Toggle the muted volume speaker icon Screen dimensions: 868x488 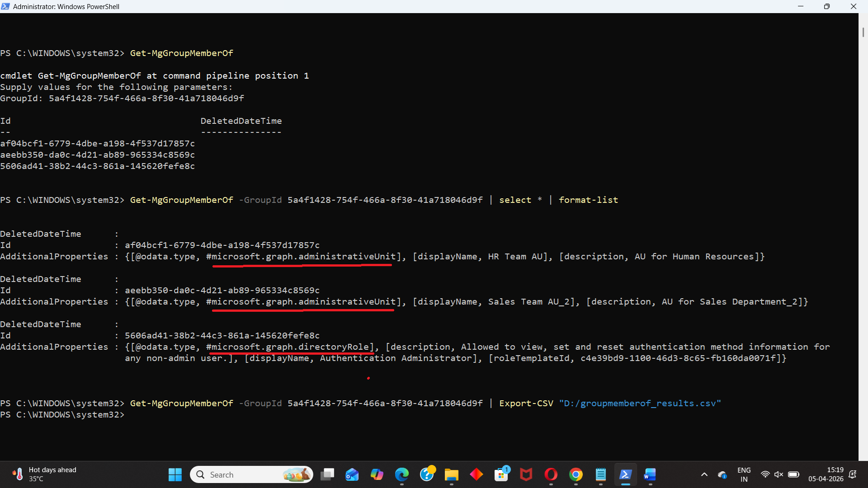click(x=778, y=474)
